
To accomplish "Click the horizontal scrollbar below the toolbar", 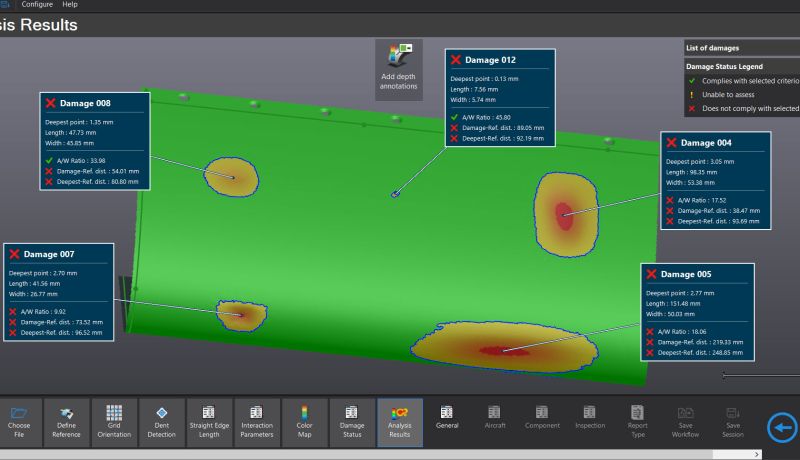I will click(400, 454).
